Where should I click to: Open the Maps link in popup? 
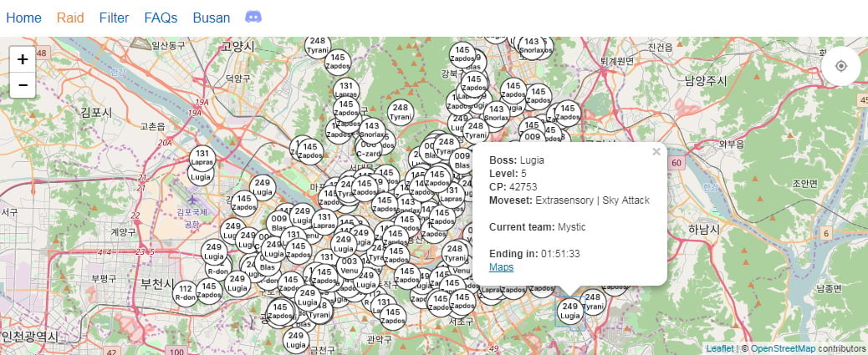point(501,267)
